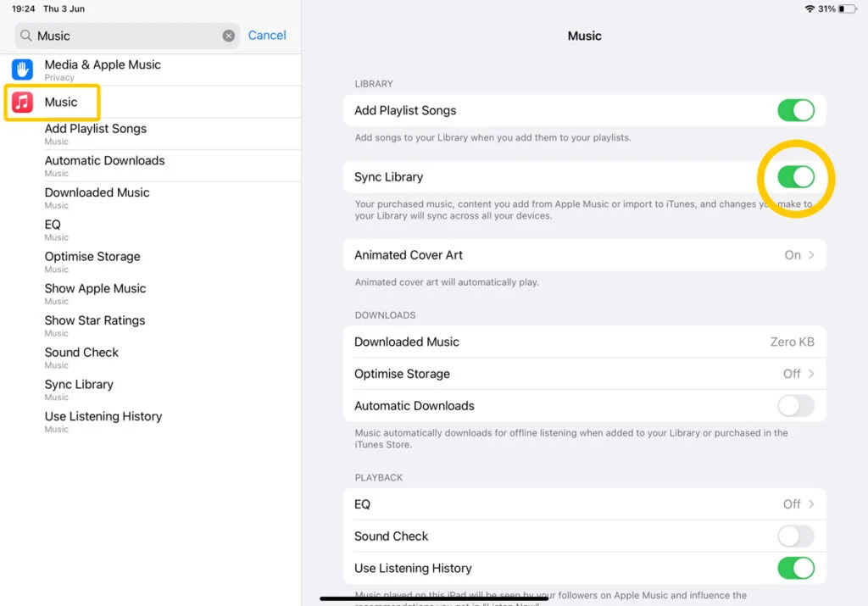Screen dimensions: 868x606
Task: Open Sync Library search result
Action: click(151, 390)
